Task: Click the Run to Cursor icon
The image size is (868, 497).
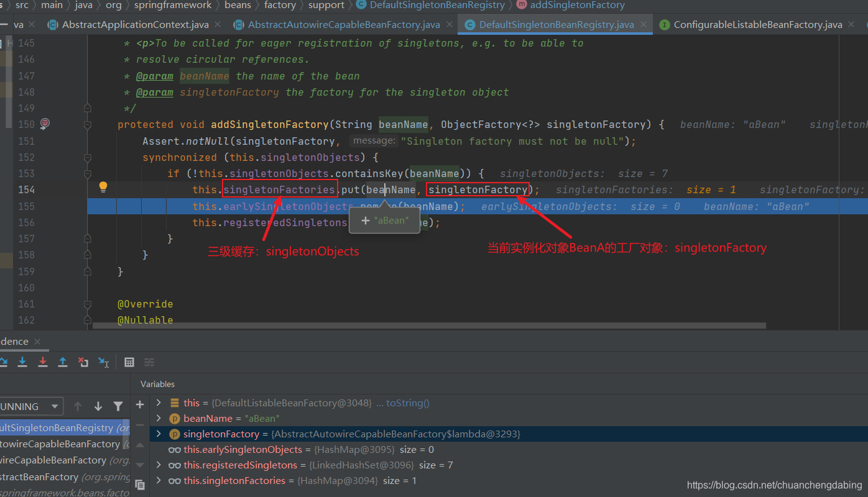Action: click(x=104, y=362)
